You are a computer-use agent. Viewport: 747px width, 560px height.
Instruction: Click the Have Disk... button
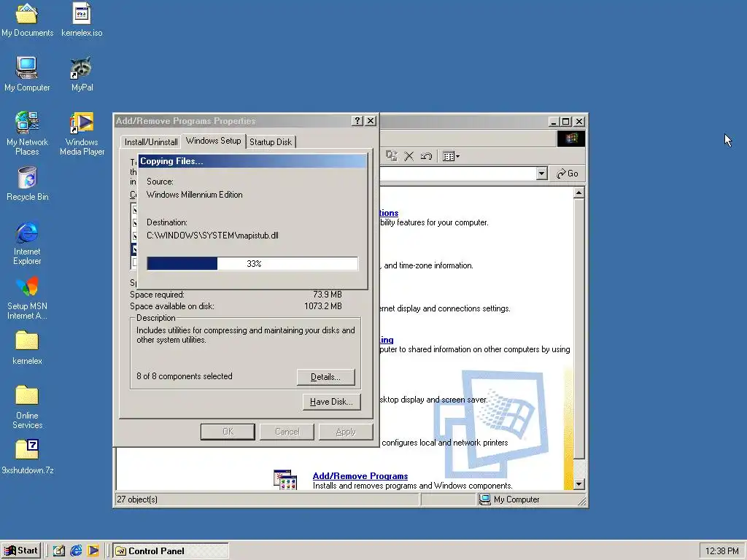tap(331, 402)
